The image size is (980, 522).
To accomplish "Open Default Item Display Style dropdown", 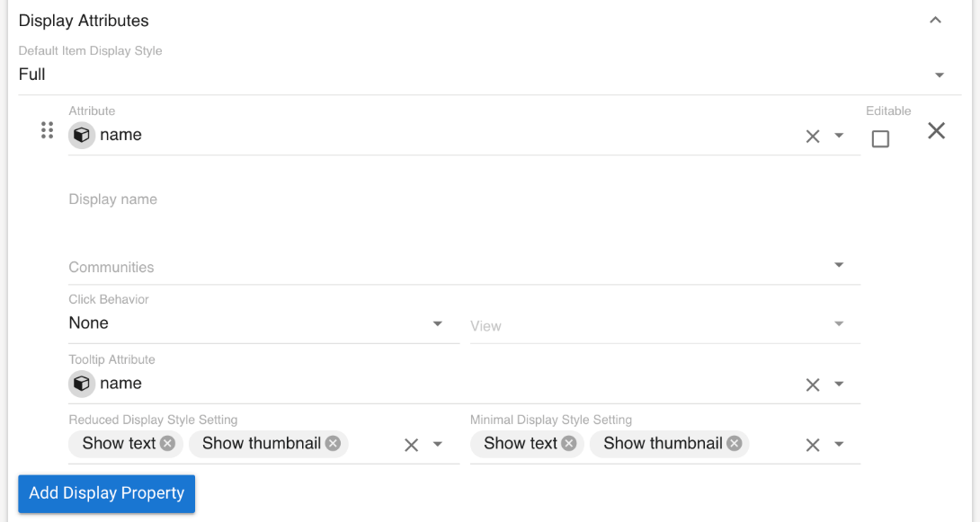I will 939,75.
